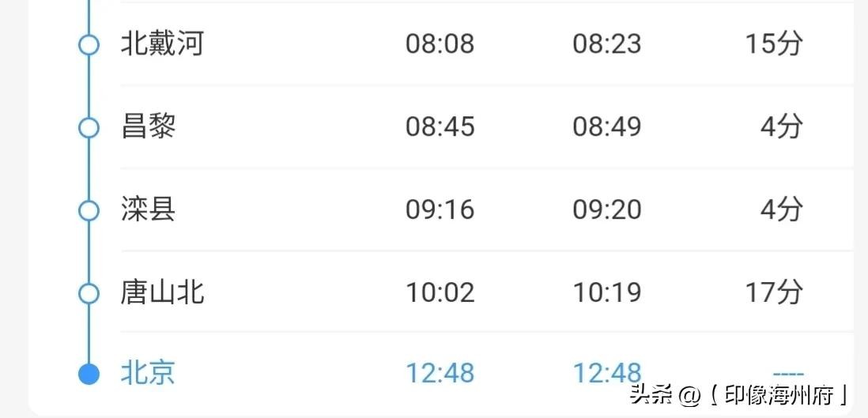Click 滦县 departure time 09:20
The width and height of the screenshot is (868, 418).
pyautogui.click(x=607, y=209)
